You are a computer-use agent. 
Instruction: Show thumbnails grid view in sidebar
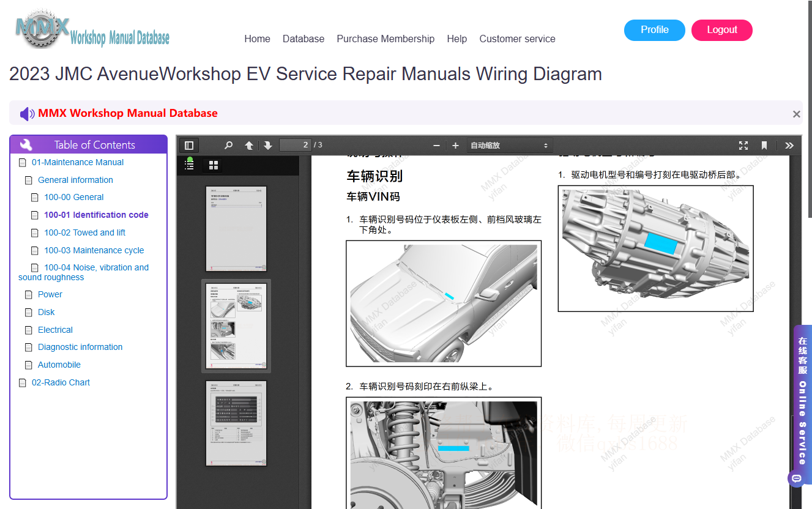point(214,165)
